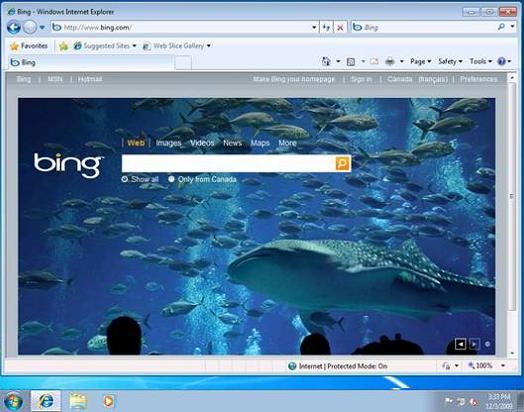
Task: Click the Canada region link
Action: [x=400, y=79]
